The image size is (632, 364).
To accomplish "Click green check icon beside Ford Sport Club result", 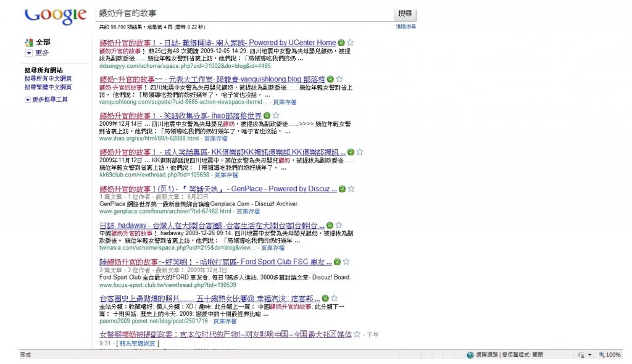I will point(337,262).
